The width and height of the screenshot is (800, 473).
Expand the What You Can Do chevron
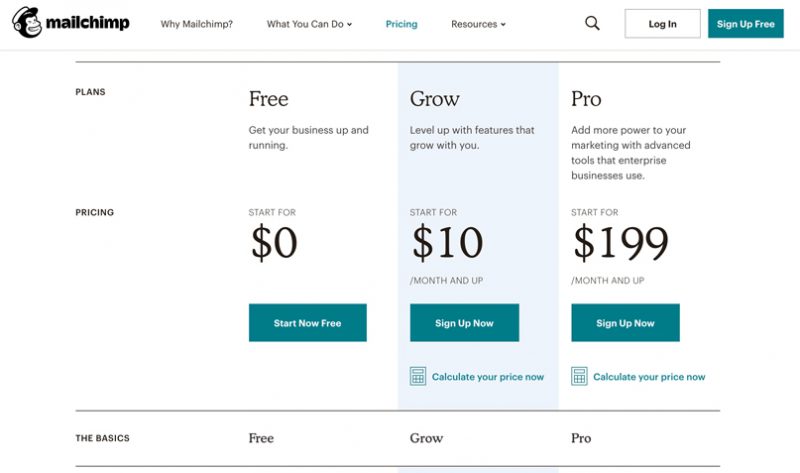(349, 24)
